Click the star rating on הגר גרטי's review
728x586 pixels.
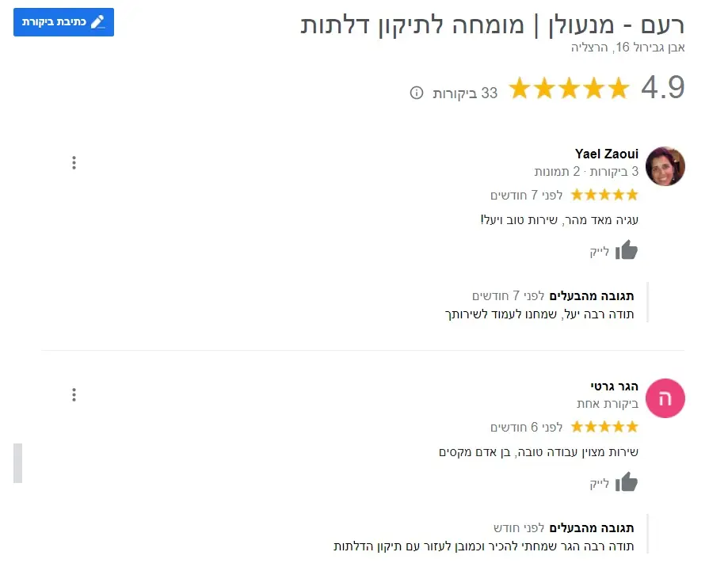(606, 426)
